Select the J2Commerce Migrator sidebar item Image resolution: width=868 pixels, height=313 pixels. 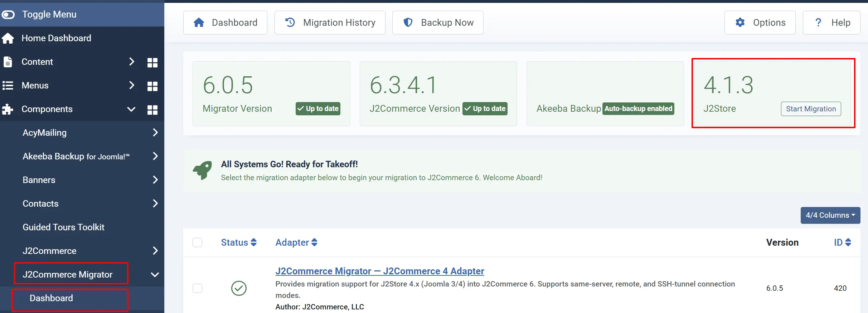(68, 274)
